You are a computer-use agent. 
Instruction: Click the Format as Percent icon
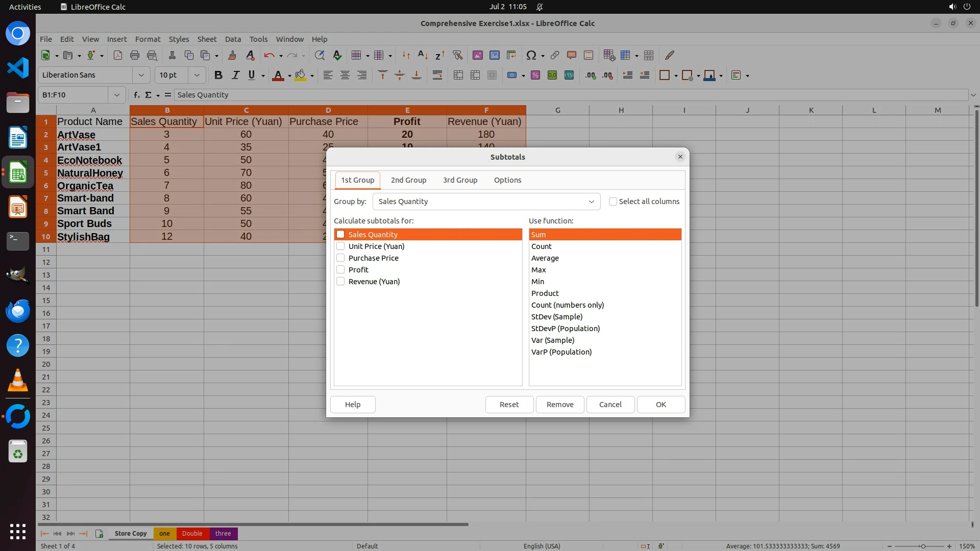535,75
